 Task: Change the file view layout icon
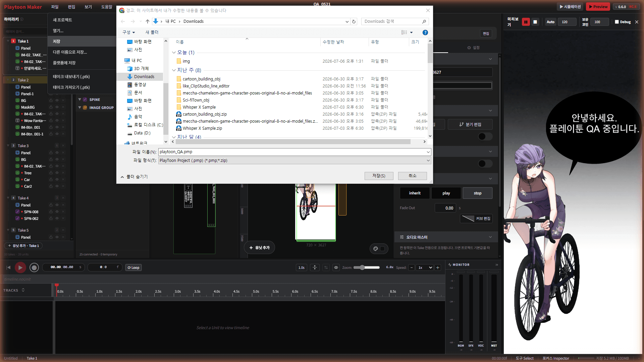coord(404,33)
